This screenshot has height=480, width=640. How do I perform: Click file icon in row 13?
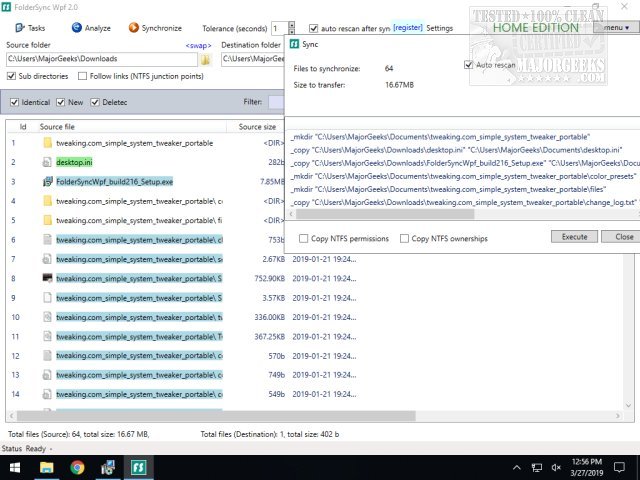47,375
